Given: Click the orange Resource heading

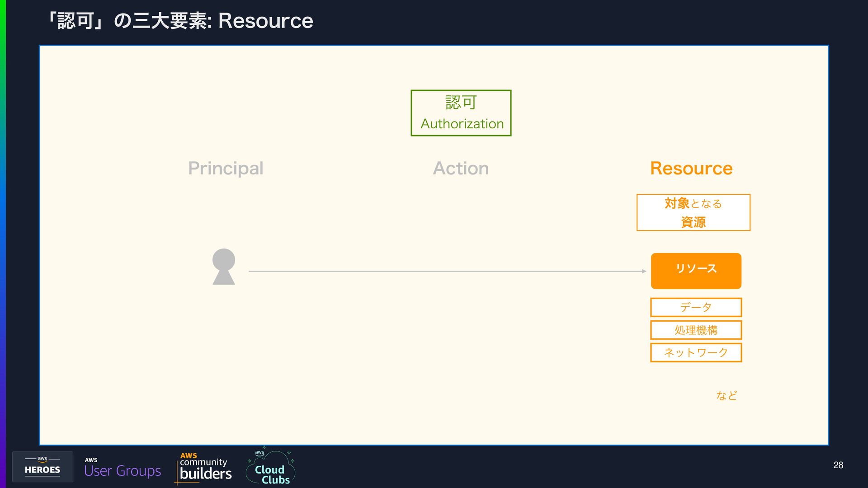Looking at the screenshot, I should [691, 168].
